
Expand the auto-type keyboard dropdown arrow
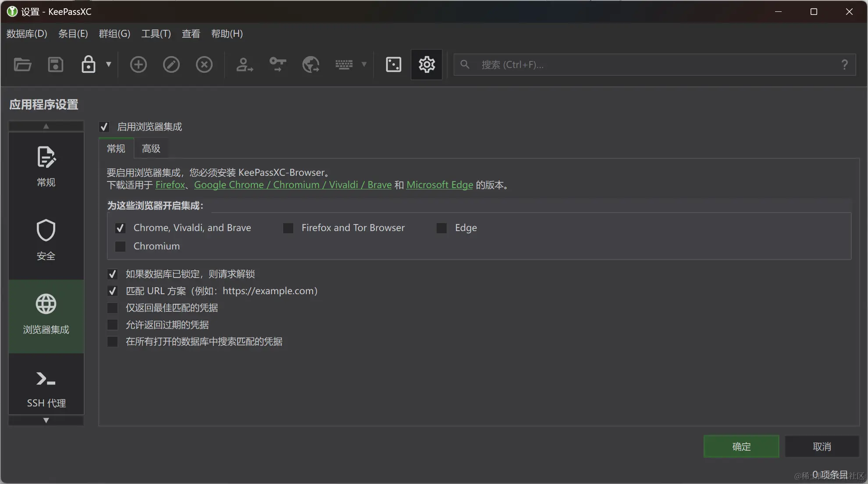[x=364, y=64]
